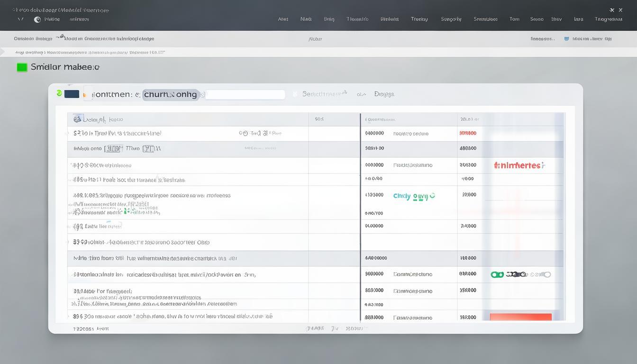Image resolution: width=637 pixels, height=364 pixels.
Task: Open the Seidttnaes dropdown in panel toolbar
Action: [x=325, y=94]
